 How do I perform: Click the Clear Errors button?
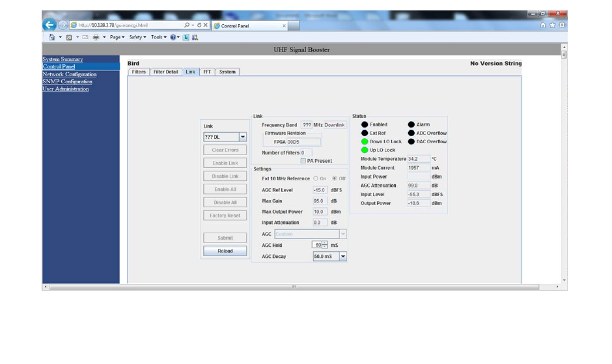click(x=225, y=150)
